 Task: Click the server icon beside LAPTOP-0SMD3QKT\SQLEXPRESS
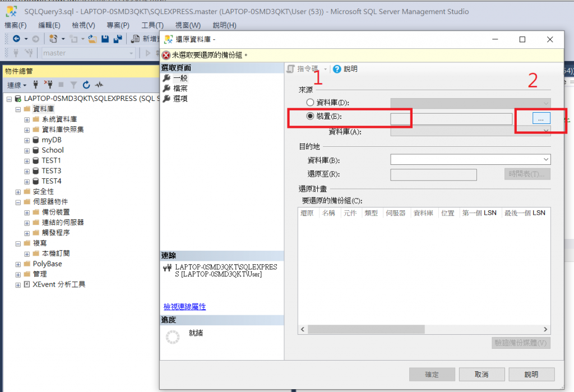coord(18,99)
